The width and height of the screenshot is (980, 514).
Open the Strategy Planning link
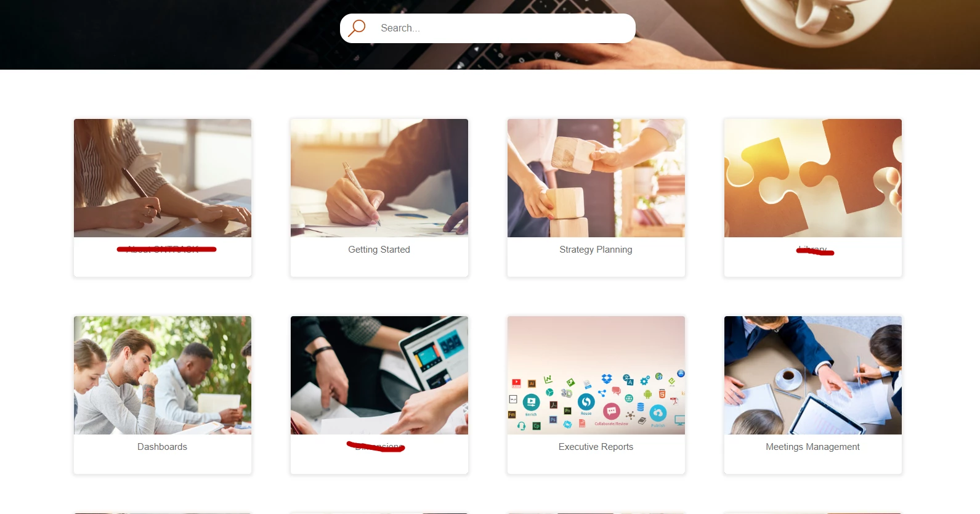tap(596, 250)
